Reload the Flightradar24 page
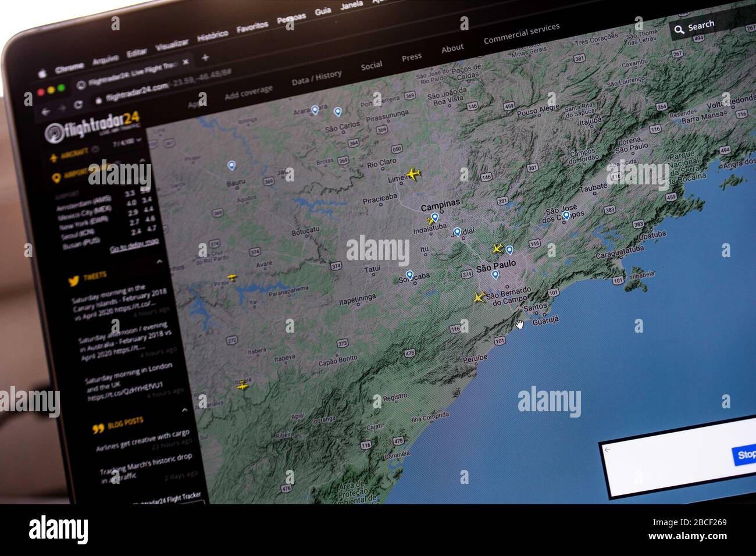 (78, 105)
